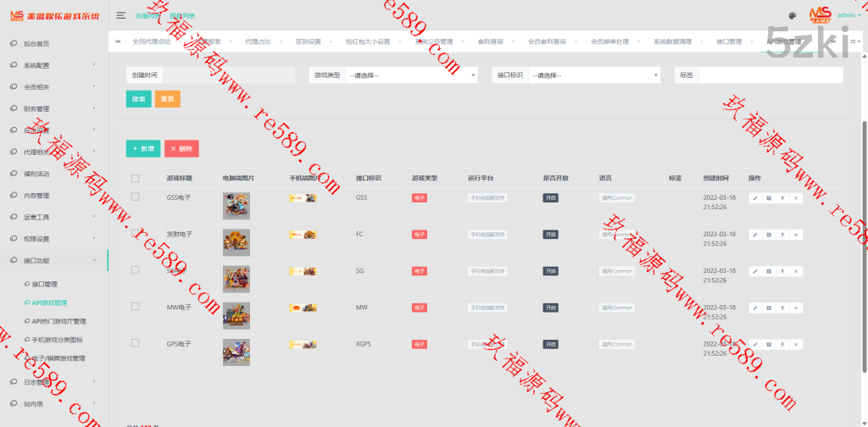Edit the GSS电子 row with the pencil icon

(755, 198)
